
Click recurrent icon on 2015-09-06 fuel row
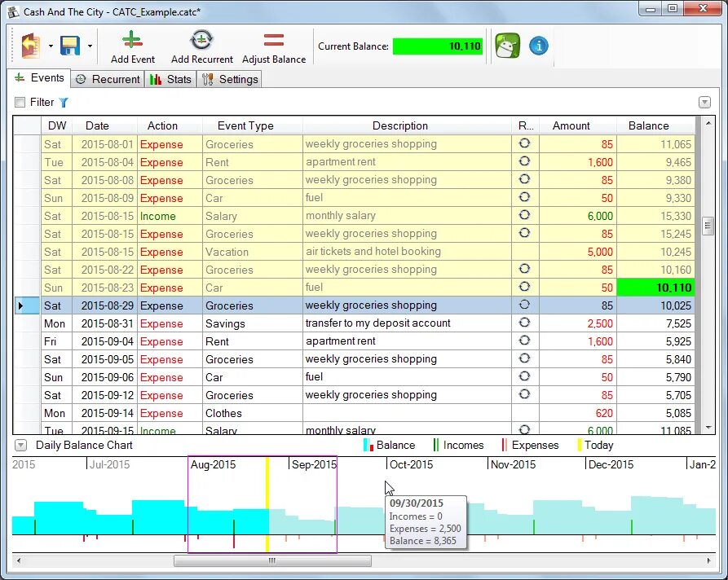pos(525,376)
